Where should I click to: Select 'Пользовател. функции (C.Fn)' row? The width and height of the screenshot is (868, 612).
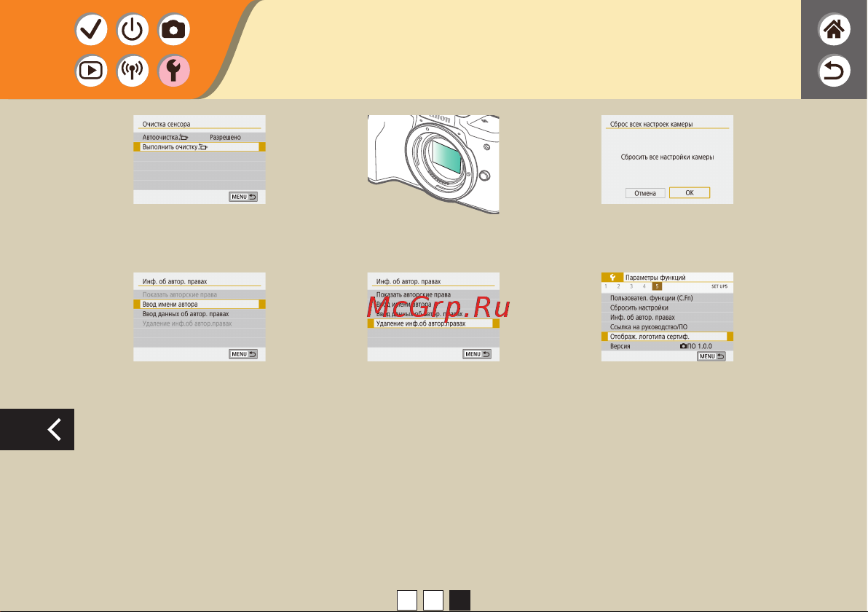[x=667, y=298]
